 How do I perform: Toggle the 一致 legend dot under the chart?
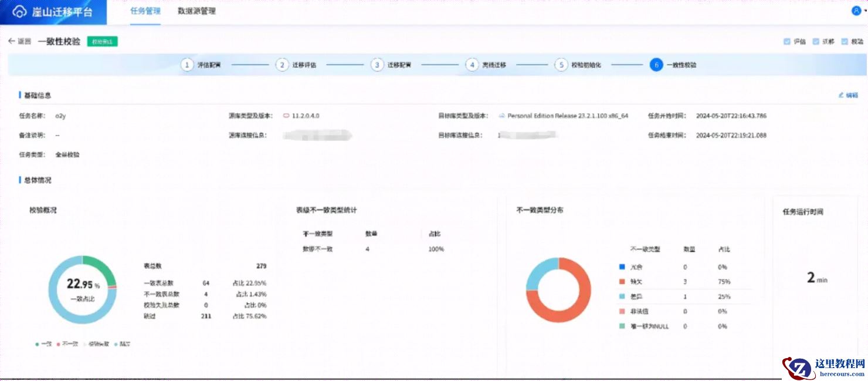(x=37, y=344)
